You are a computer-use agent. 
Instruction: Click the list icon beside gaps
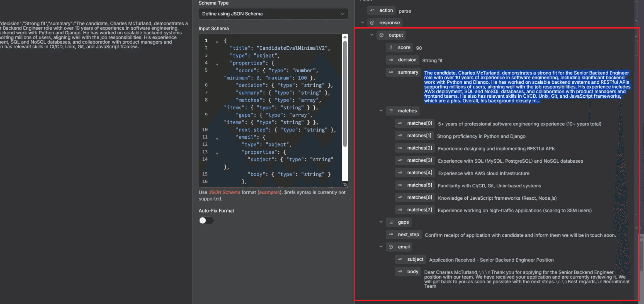point(391,222)
